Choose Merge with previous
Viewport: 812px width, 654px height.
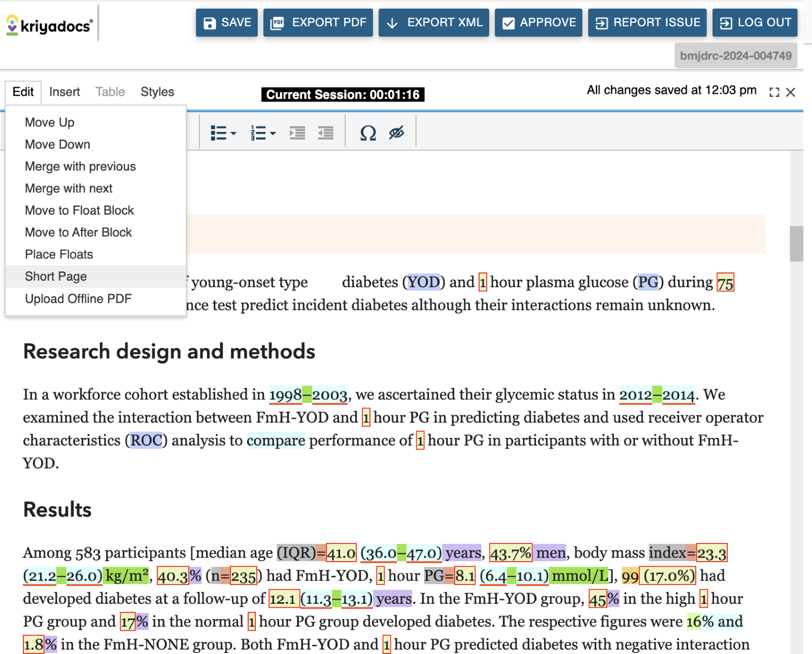coord(96,166)
